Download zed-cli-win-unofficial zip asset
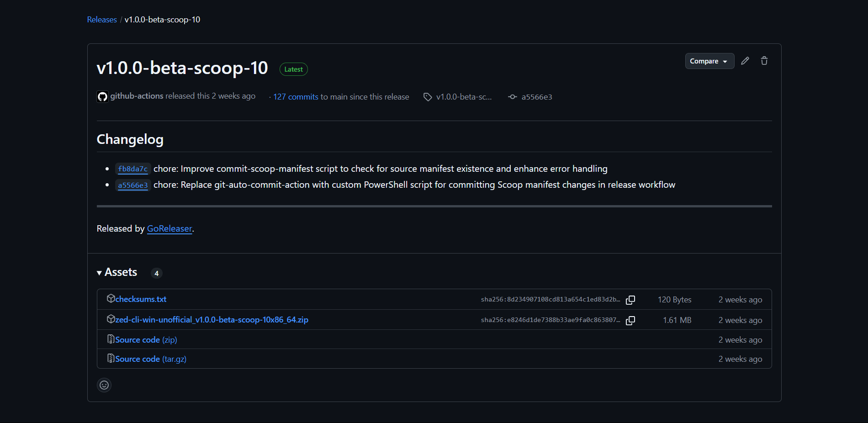This screenshot has width=868, height=423. [x=212, y=320]
